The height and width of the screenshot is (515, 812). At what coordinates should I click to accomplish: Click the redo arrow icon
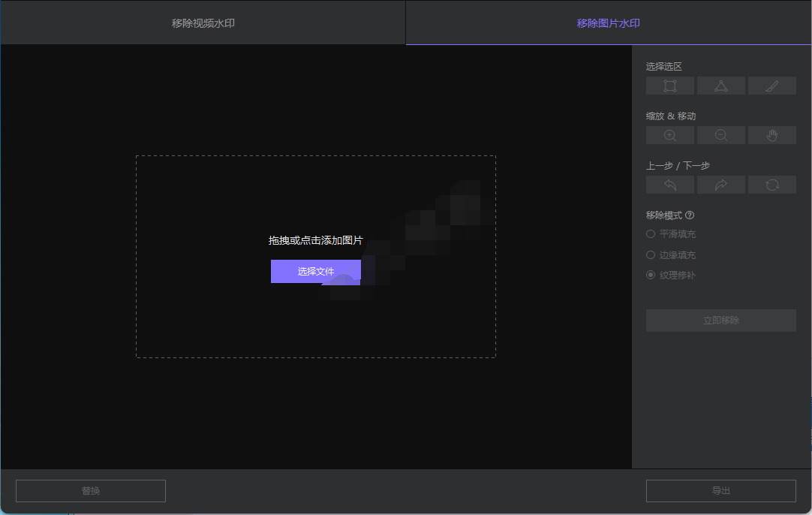[x=720, y=185]
